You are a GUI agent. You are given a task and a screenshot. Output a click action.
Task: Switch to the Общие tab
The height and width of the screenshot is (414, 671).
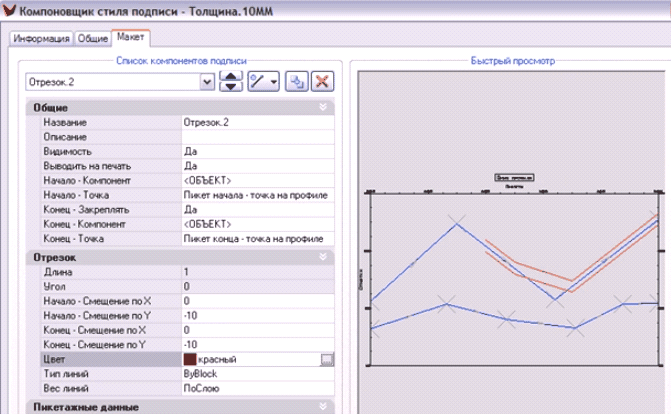pos(93,38)
